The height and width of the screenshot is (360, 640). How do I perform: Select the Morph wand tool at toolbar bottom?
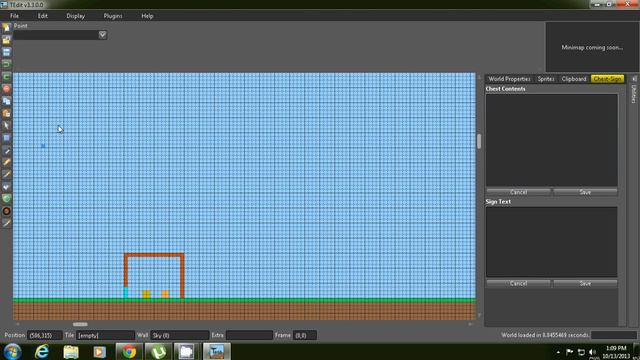coord(6,223)
